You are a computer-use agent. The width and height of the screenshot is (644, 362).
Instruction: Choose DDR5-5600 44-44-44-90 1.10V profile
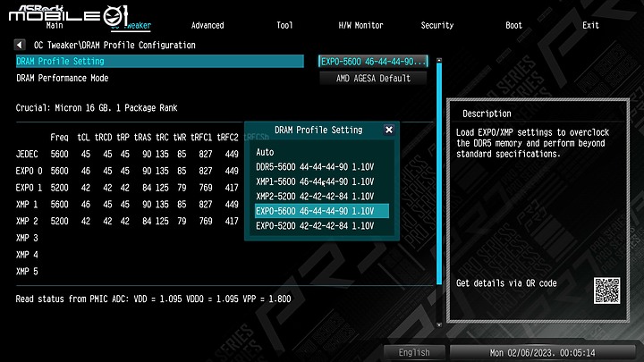315,167
